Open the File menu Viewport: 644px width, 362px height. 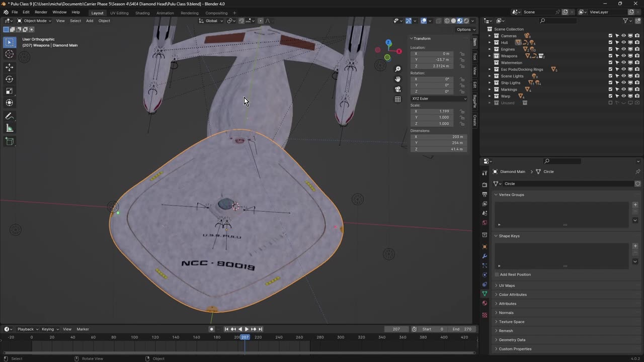pyautogui.click(x=15, y=12)
